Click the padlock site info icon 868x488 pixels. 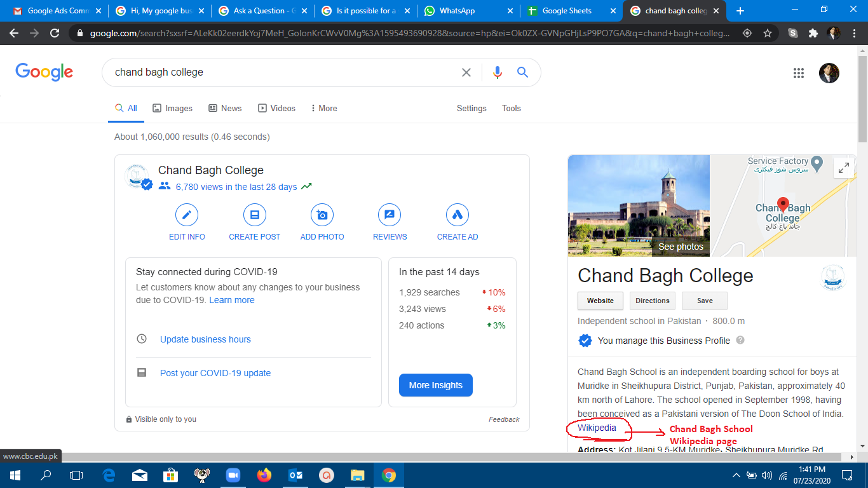tap(79, 33)
